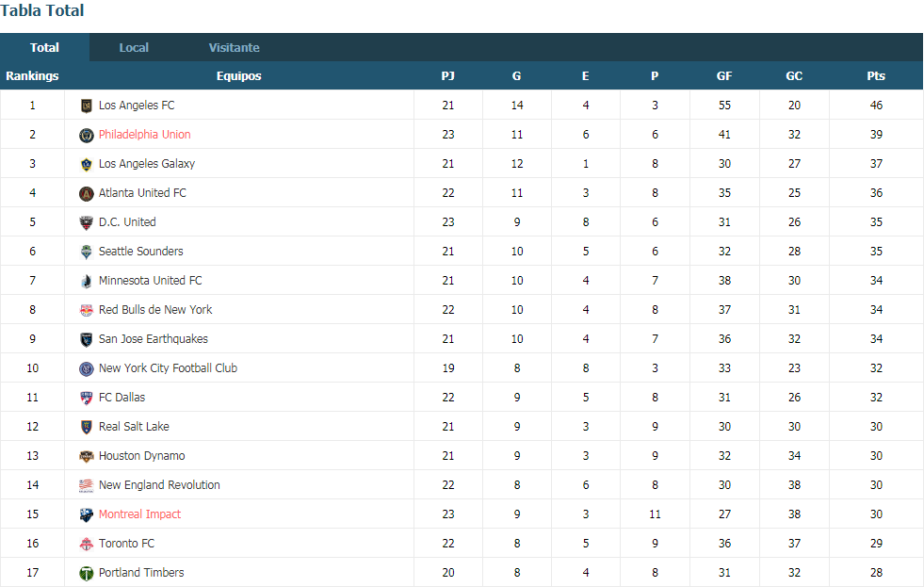This screenshot has width=924, height=587.
Task: Click the Seattle Sounders crest icon
Action: tap(86, 253)
